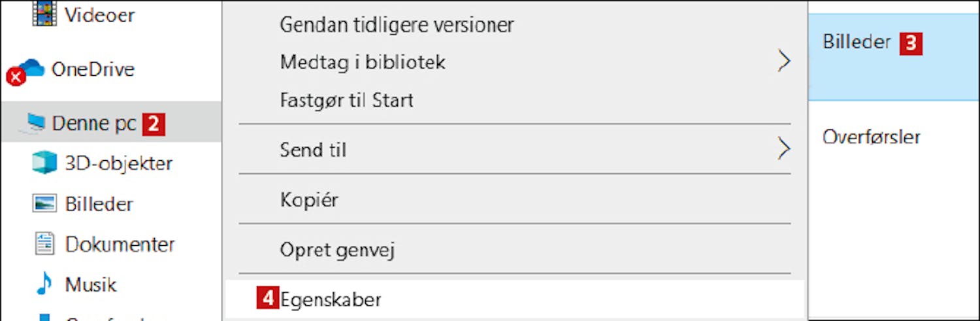
Task: Expand the Send til submenu arrow
Action: click(x=784, y=149)
